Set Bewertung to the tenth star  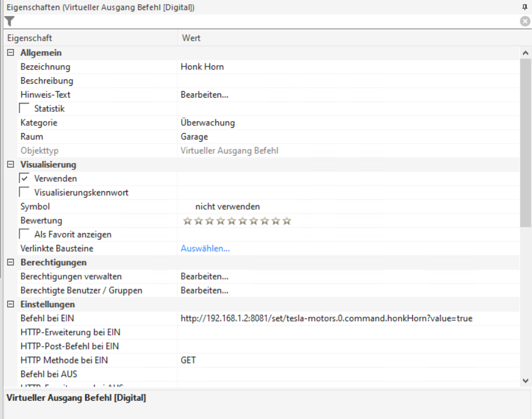pos(287,221)
